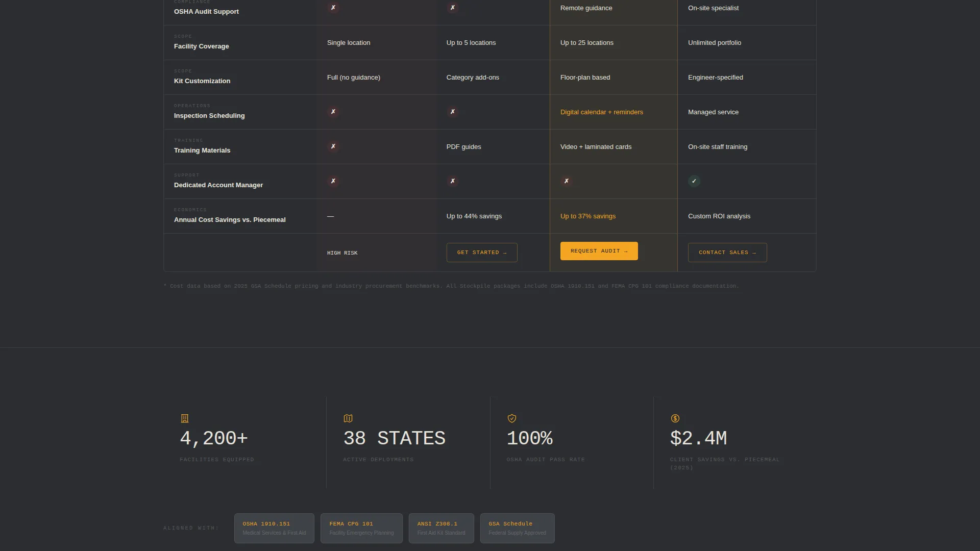Image resolution: width=980 pixels, height=551 pixels.
Task: Click the Facility Coverage row label
Action: [x=202, y=46]
